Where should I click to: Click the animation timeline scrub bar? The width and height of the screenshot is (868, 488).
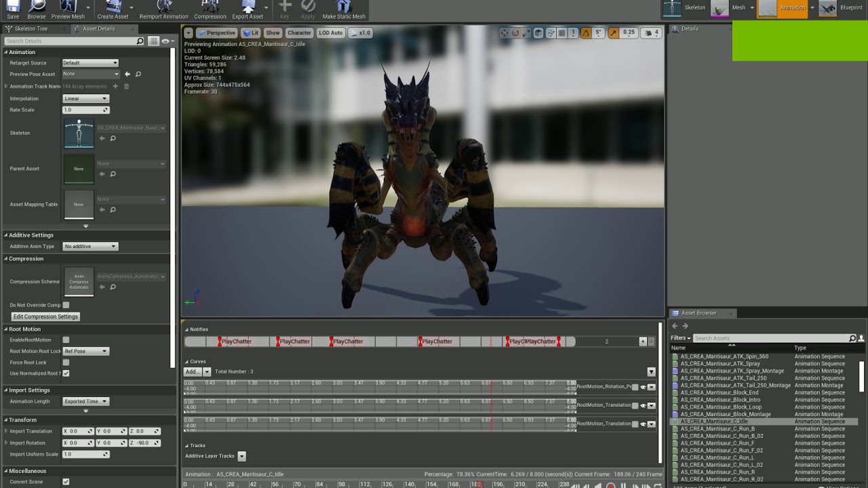(x=376, y=485)
